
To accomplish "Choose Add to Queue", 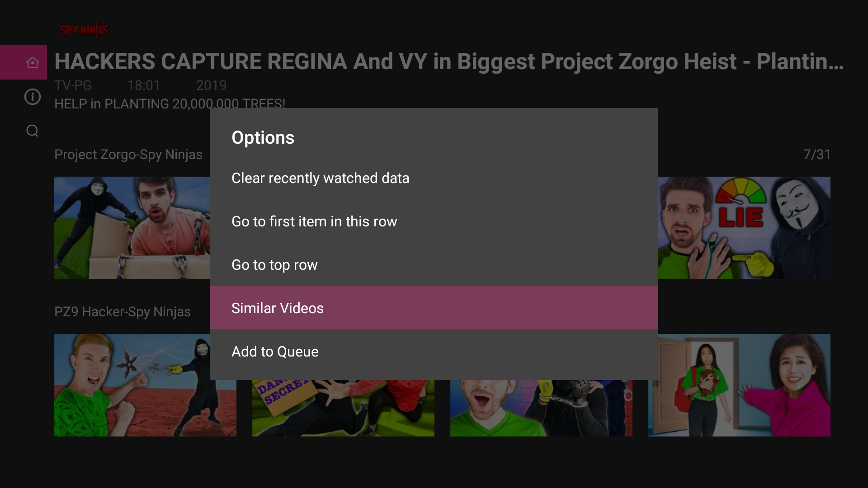I will (275, 352).
